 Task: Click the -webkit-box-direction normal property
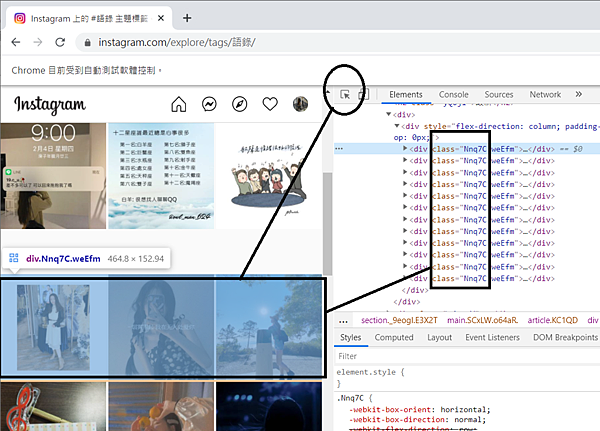[417, 420]
